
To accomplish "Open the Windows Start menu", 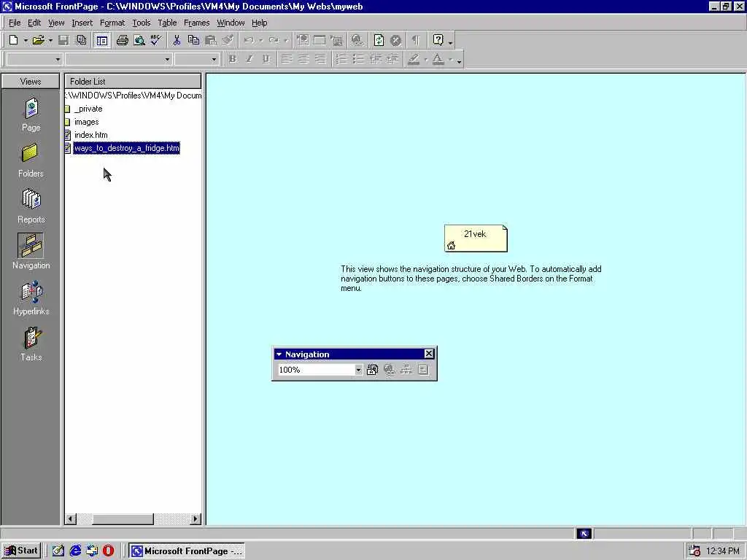I will pos(21,551).
